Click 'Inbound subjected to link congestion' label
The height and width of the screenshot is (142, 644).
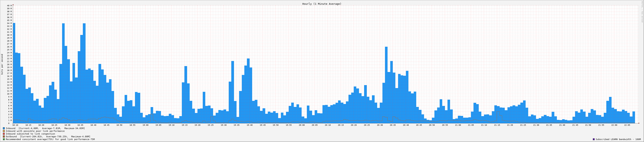[30, 134]
